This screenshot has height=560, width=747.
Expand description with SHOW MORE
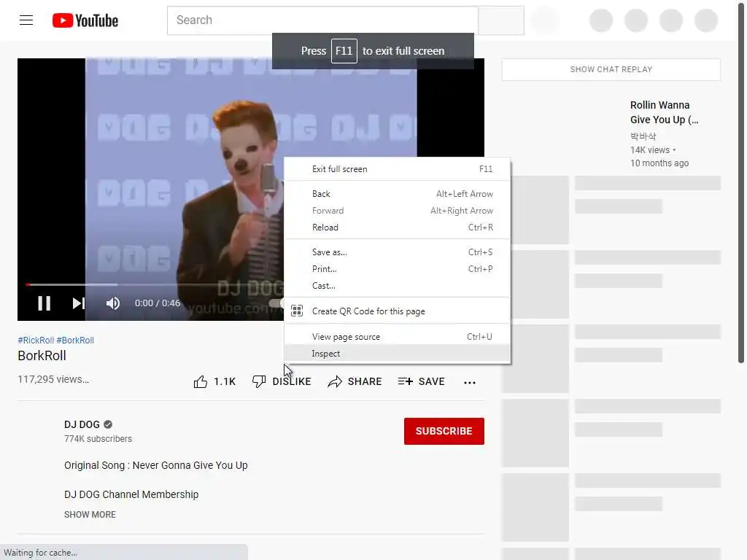click(90, 514)
